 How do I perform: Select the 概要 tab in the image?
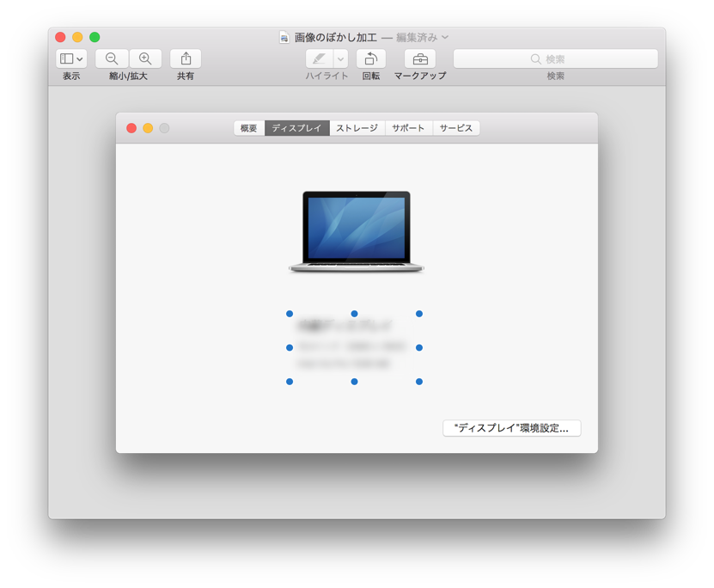click(249, 128)
